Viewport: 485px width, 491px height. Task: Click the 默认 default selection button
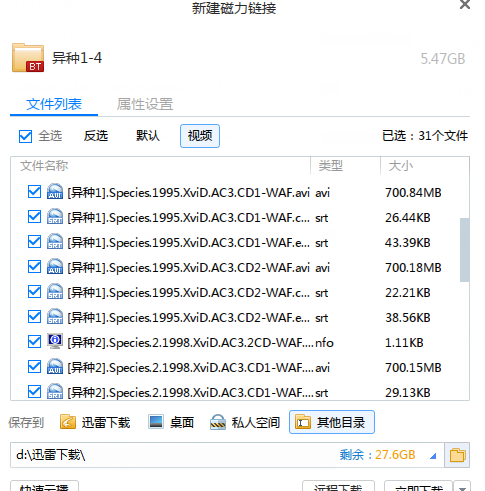(x=148, y=136)
